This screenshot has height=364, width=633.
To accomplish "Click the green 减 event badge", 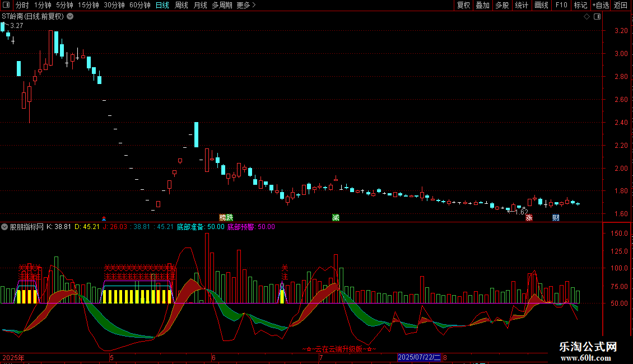I will pyautogui.click(x=336, y=218).
